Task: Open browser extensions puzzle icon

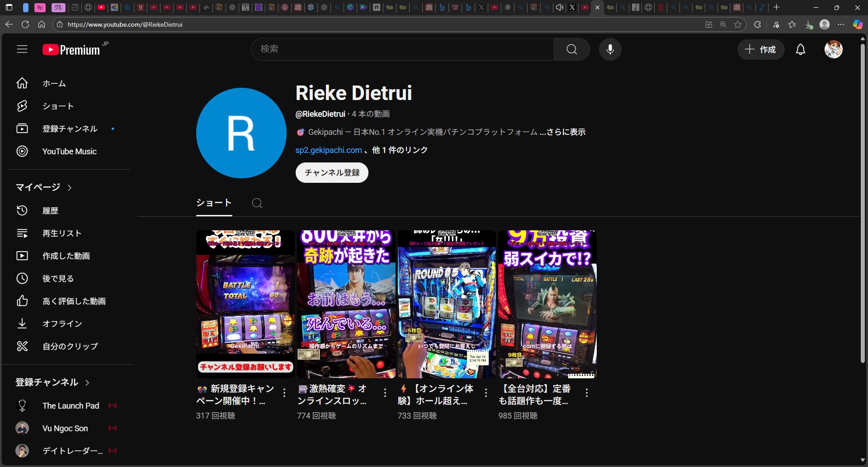Action: [x=757, y=24]
